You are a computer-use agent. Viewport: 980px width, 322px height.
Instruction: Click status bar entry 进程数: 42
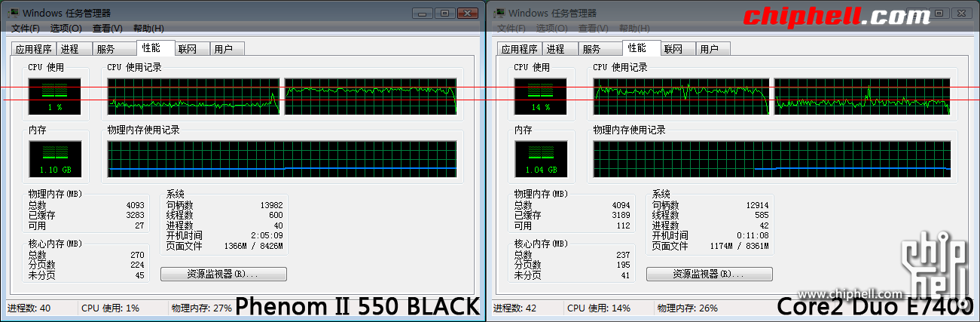[x=515, y=308]
